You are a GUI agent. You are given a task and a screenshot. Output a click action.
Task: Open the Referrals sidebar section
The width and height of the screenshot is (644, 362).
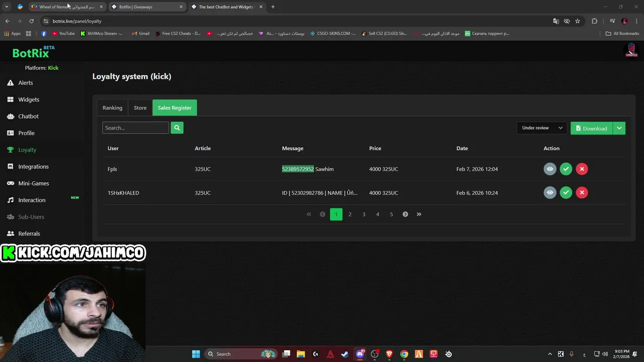(x=29, y=234)
